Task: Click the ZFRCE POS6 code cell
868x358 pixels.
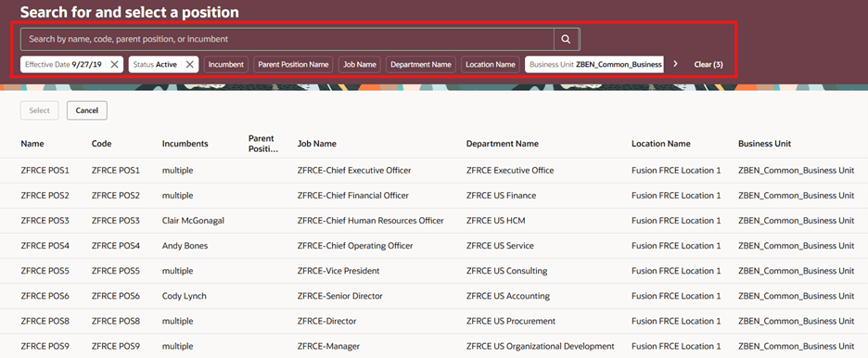Action: (x=116, y=296)
